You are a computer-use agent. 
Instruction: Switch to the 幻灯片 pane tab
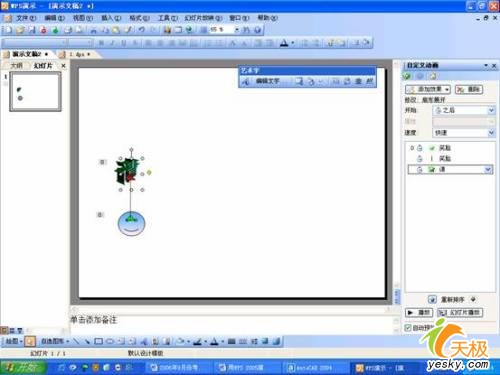click(43, 66)
